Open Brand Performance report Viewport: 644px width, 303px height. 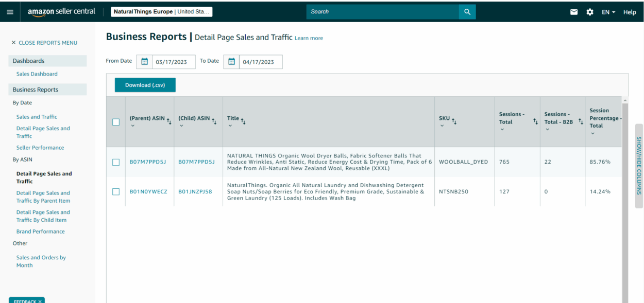40,231
